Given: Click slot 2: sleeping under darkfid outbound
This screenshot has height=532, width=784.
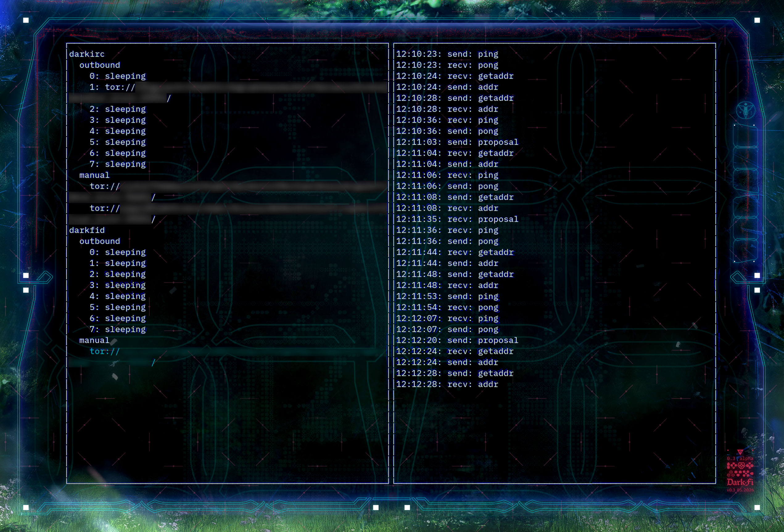Looking at the screenshot, I should click(x=118, y=274).
